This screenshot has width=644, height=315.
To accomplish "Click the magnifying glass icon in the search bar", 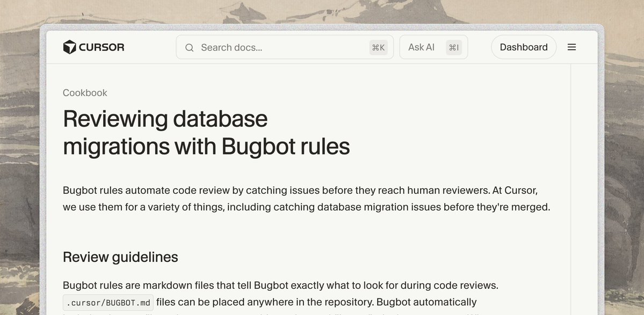I will click(x=189, y=47).
